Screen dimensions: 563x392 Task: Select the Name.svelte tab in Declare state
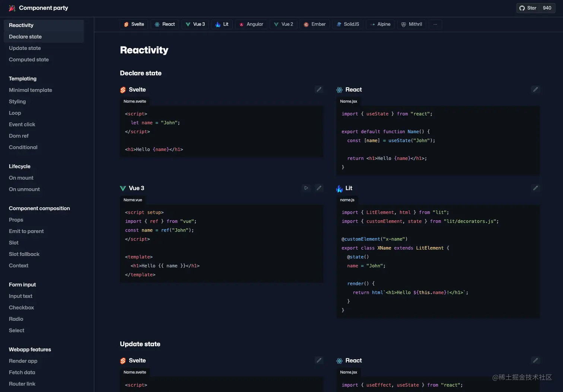pyautogui.click(x=135, y=101)
